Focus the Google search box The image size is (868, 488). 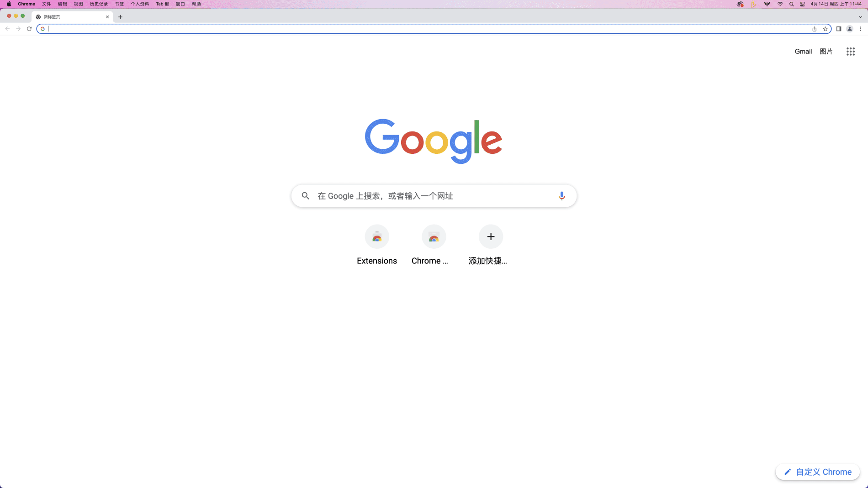434,196
